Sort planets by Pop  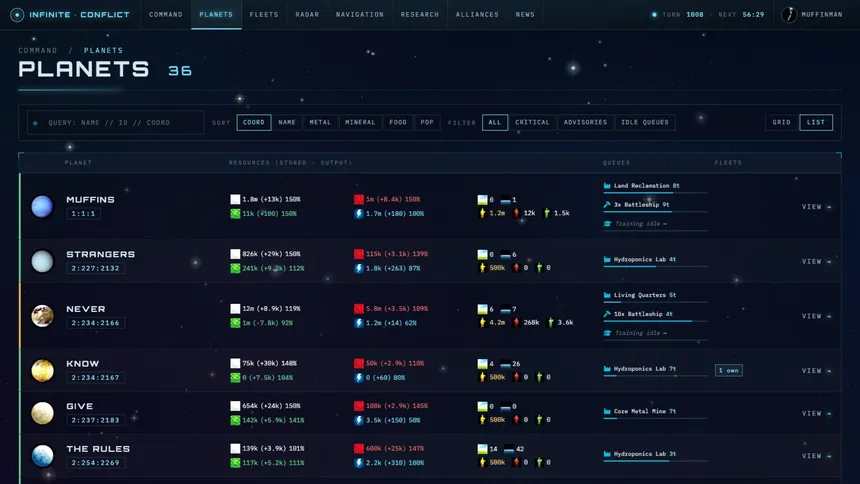click(427, 122)
